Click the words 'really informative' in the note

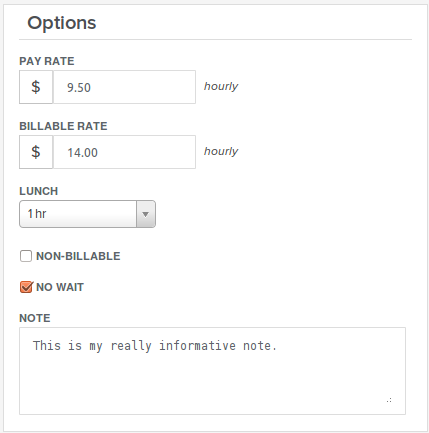tap(173, 346)
